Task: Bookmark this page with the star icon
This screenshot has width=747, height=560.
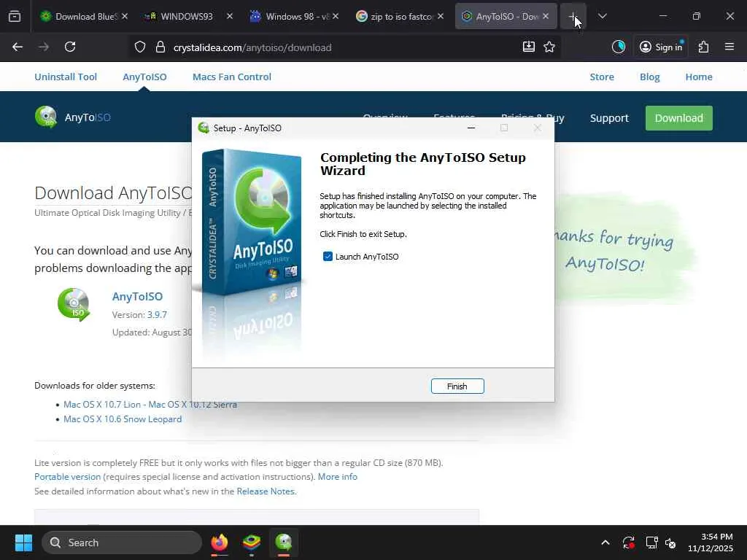Action: (549, 47)
